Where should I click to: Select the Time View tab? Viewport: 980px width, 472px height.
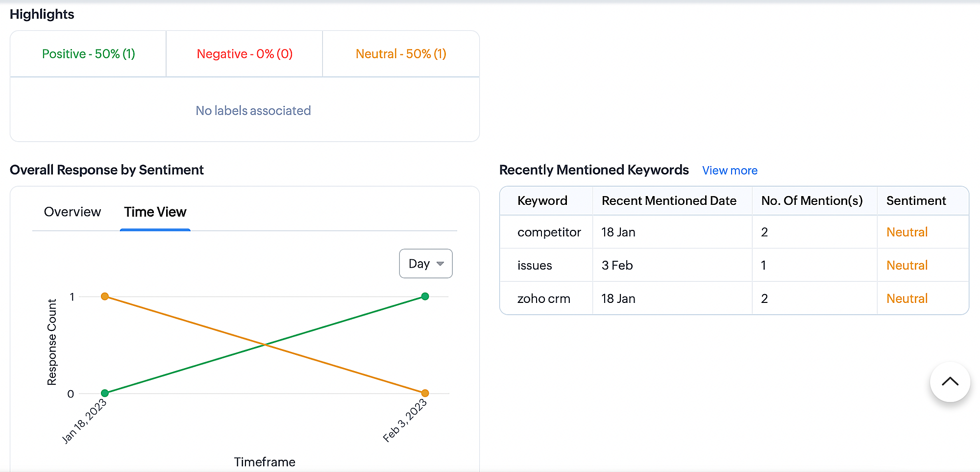pyautogui.click(x=155, y=212)
